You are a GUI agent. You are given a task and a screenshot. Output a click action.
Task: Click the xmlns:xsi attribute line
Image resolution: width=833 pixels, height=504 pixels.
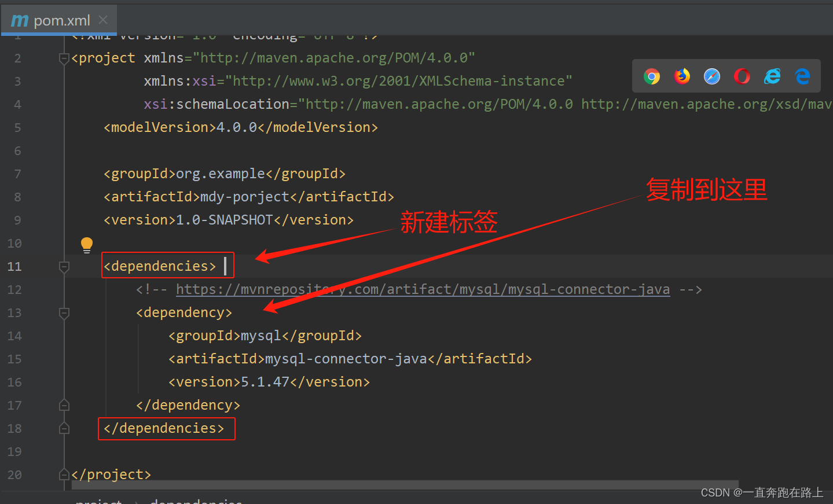358,81
